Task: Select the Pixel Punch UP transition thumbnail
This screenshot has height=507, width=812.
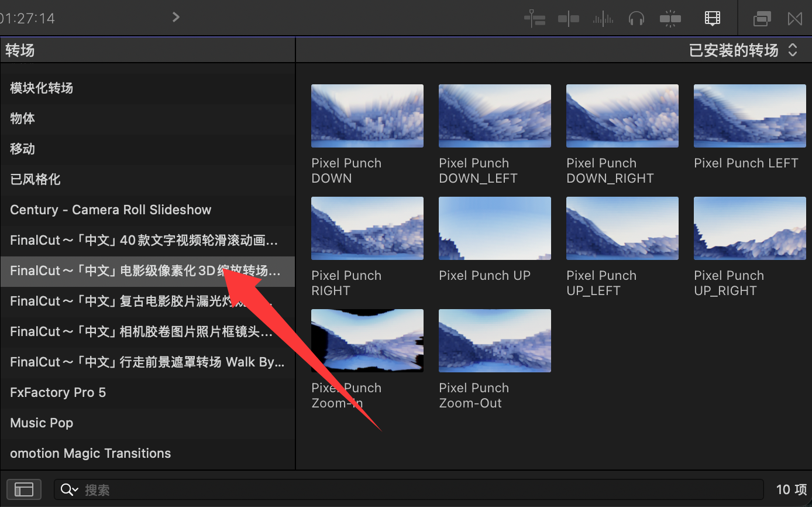Action: [x=494, y=228]
